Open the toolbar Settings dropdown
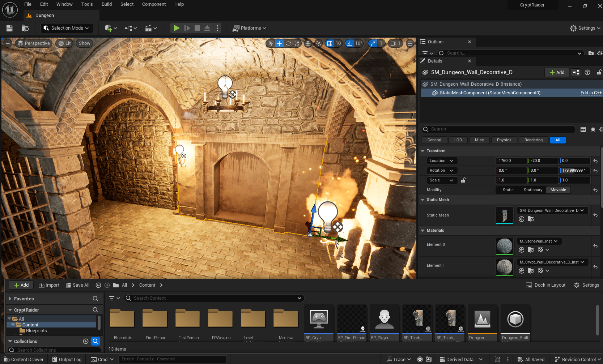 (585, 28)
